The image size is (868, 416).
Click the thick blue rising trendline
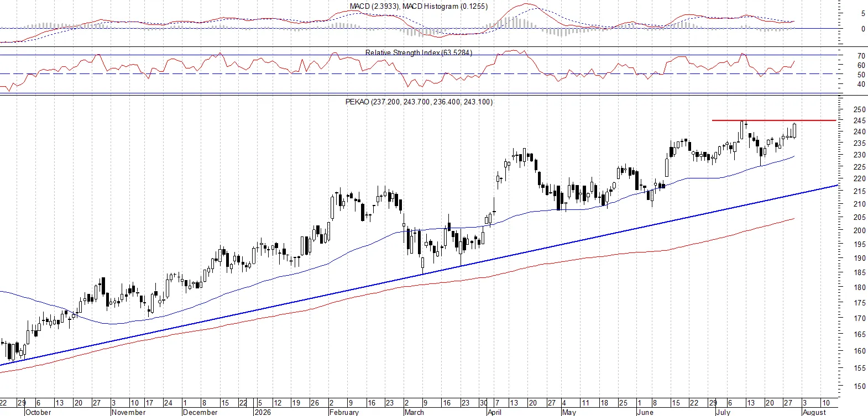coord(419,275)
